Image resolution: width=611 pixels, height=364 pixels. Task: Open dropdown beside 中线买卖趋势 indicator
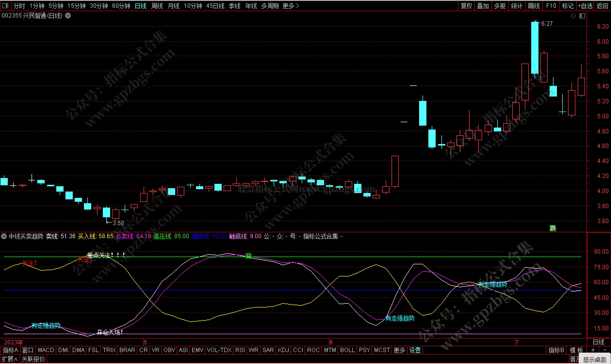coord(4,236)
